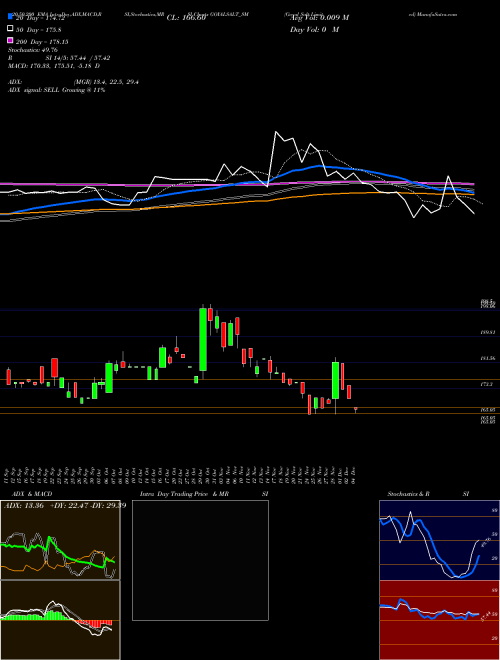This screenshot has height=660, width=500.
Task: Click the blue 20 Day EMA legend swatch
Action: [10, 17]
